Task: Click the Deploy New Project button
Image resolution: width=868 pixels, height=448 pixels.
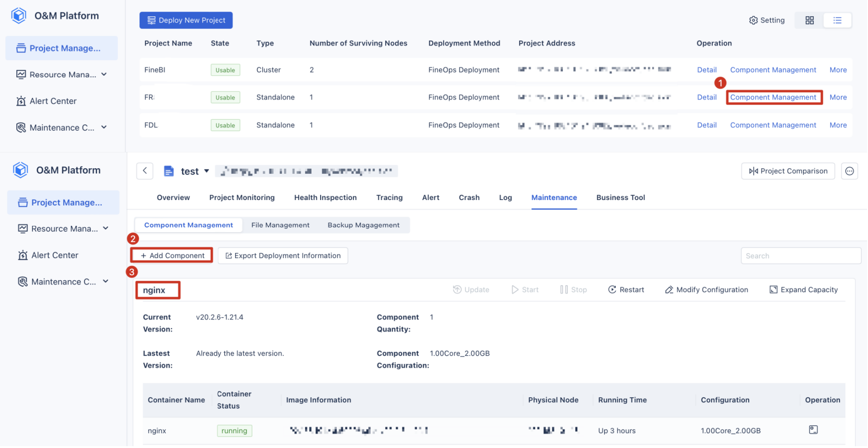Action: [x=186, y=20]
